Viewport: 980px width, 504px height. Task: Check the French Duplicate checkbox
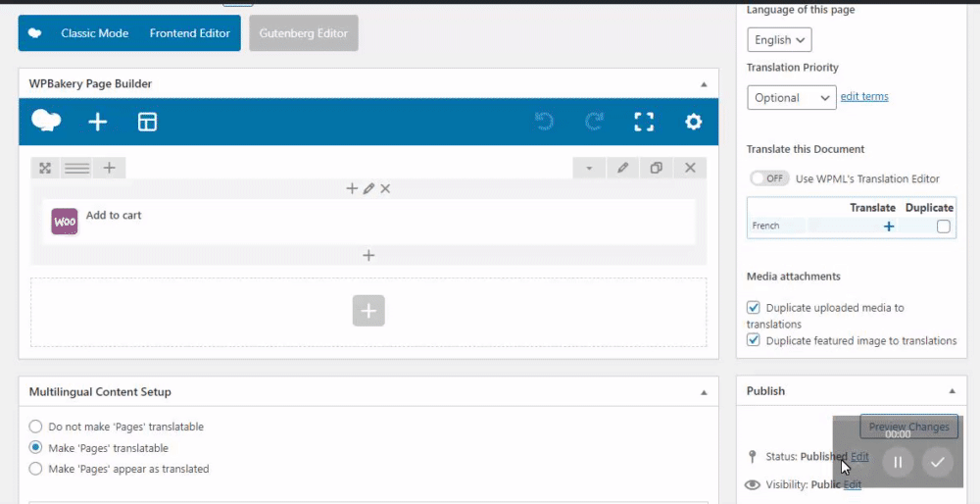click(x=943, y=227)
